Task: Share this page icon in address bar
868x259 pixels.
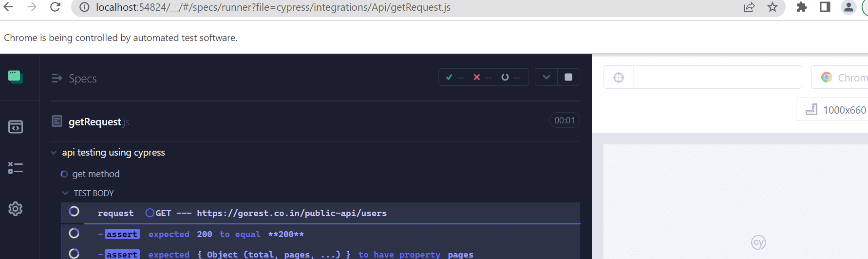Action: click(749, 7)
